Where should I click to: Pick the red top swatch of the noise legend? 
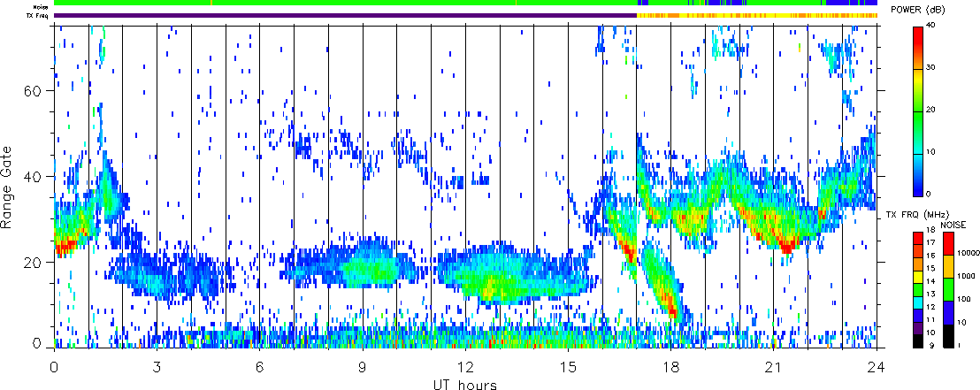949,243
